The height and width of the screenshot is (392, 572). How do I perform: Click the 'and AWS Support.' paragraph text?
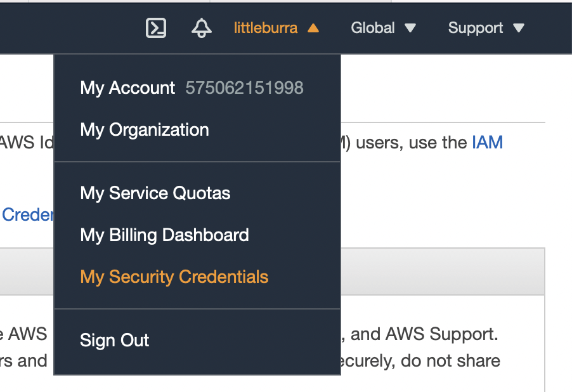[x=424, y=334]
